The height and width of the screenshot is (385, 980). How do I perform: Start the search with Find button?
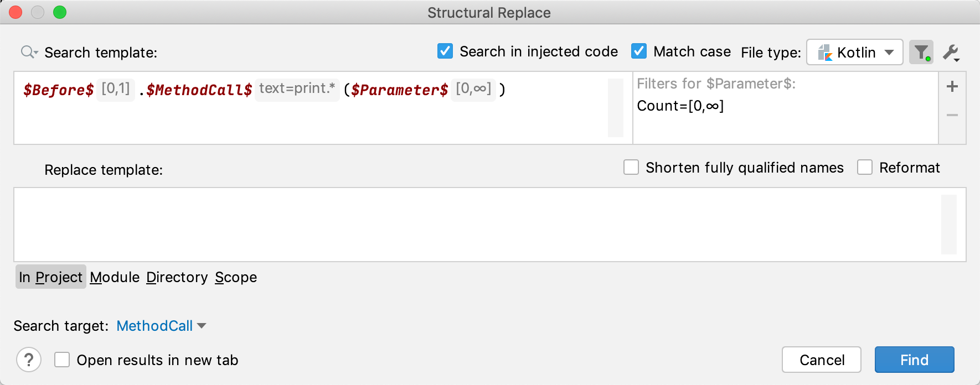point(914,360)
